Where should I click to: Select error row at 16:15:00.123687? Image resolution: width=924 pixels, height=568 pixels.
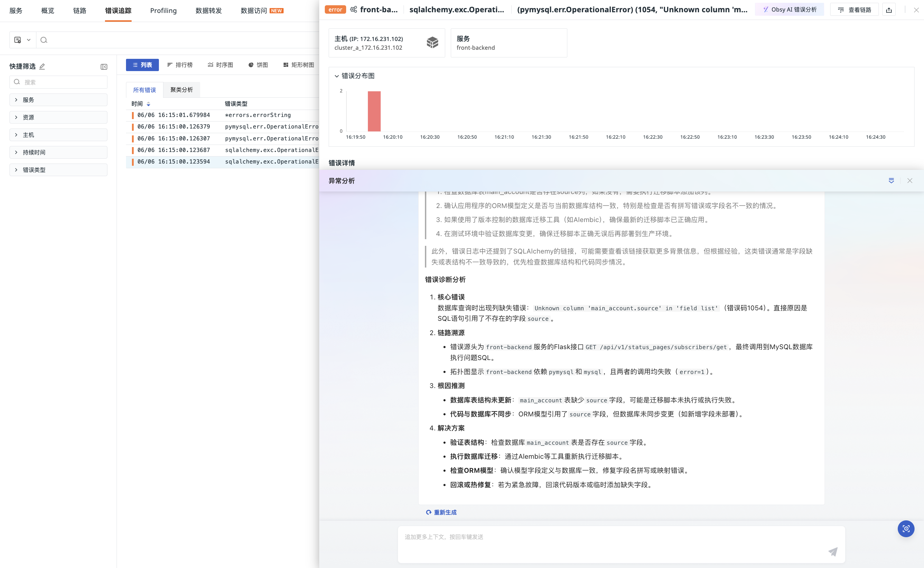(x=223, y=150)
